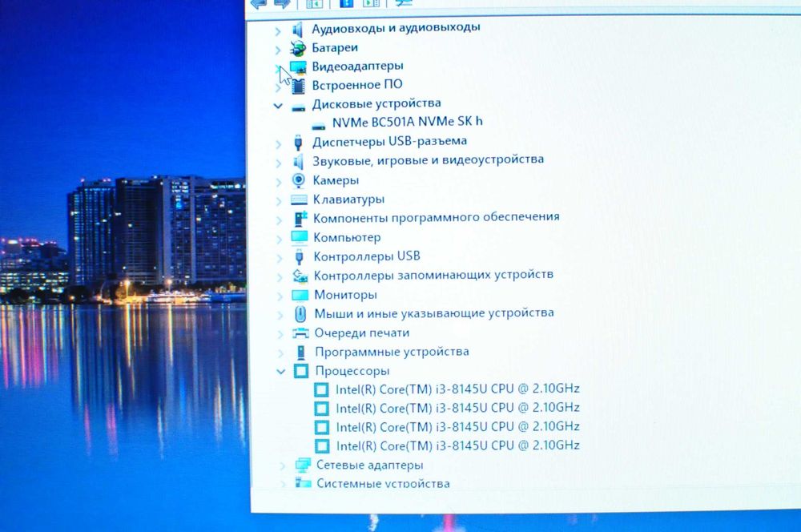
Task: Click the screen icon beside Мониторы
Action: point(300,295)
